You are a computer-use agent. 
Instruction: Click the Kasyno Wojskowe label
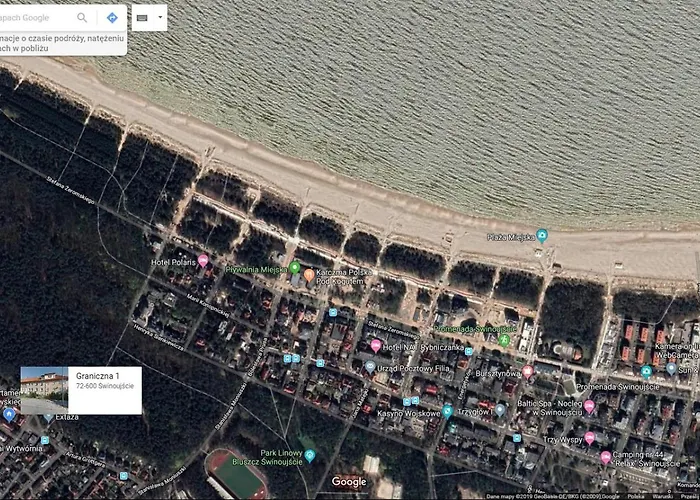point(409,413)
